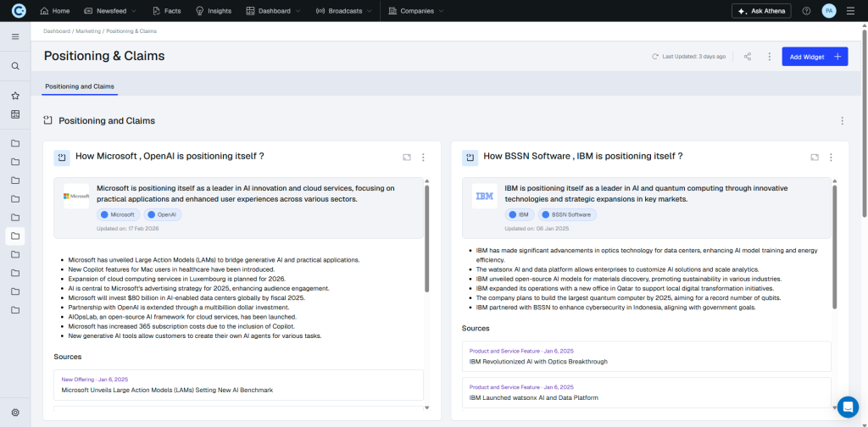Click 'How Microsoft , OpenAI is positioning itself ?' heading
This screenshot has width=868, height=427.
pyautogui.click(x=170, y=156)
